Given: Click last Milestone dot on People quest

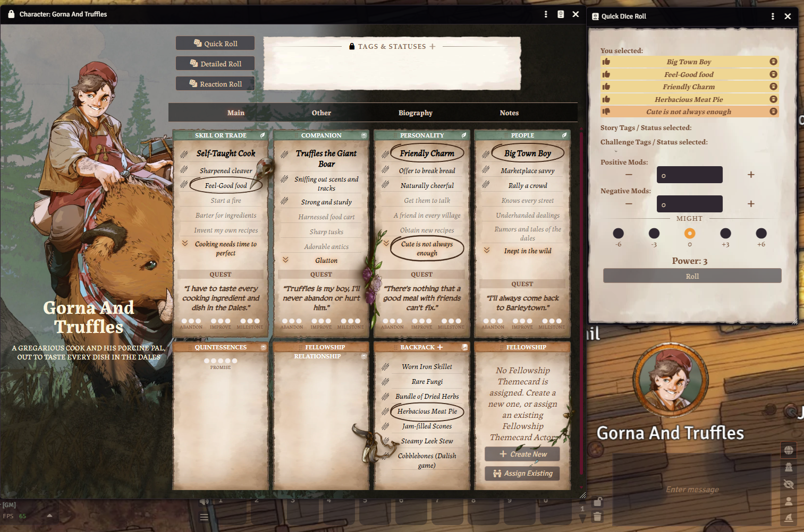Looking at the screenshot, I should pyautogui.click(x=558, y=321).
